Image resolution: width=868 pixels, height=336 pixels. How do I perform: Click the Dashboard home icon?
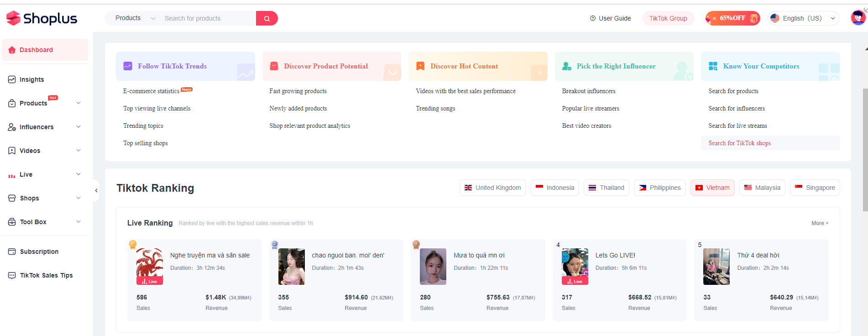(x=12, y=50)
